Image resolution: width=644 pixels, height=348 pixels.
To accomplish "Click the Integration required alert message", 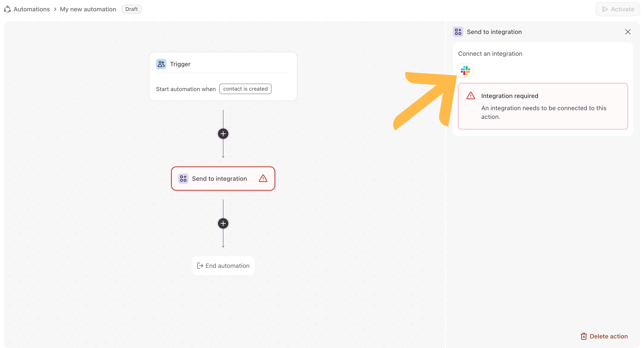I will (x=543, y=112).
